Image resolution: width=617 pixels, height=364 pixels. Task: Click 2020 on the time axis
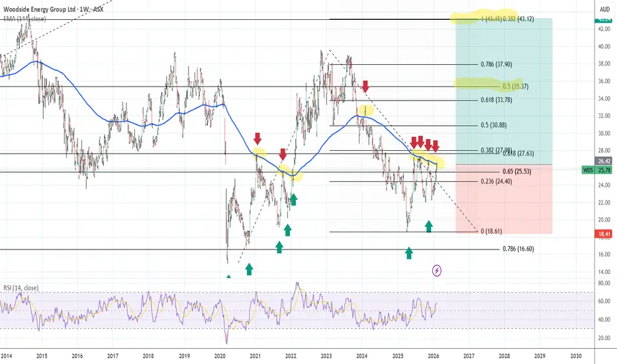point(220,356)
